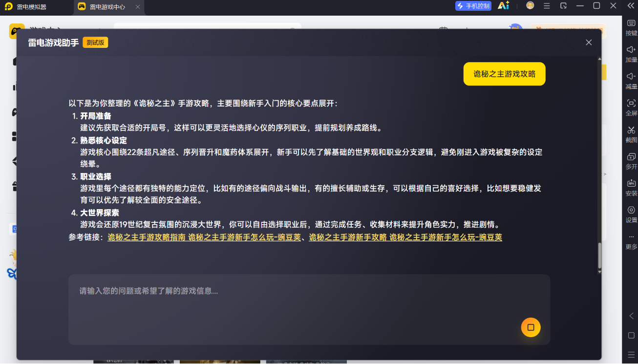Open the hamburger menu in title bar
Image resolution: width=638 pixels, height=364 pixels.
tap(547, 6)
